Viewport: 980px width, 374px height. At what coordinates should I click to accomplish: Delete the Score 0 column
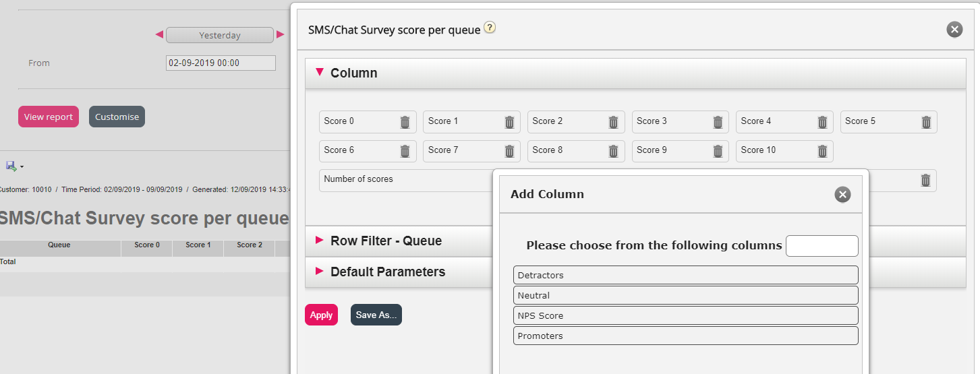coord(405,122)
